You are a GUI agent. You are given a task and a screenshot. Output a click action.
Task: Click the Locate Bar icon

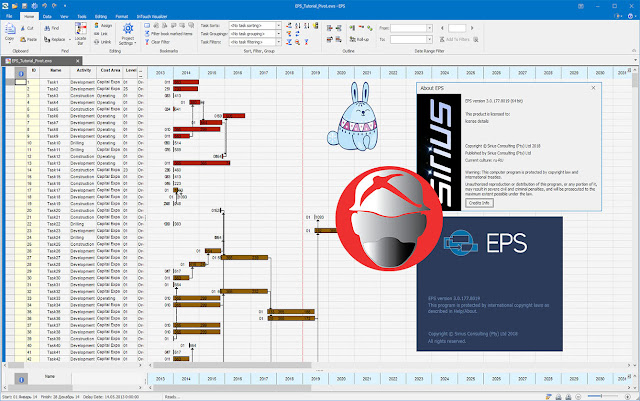80,29
